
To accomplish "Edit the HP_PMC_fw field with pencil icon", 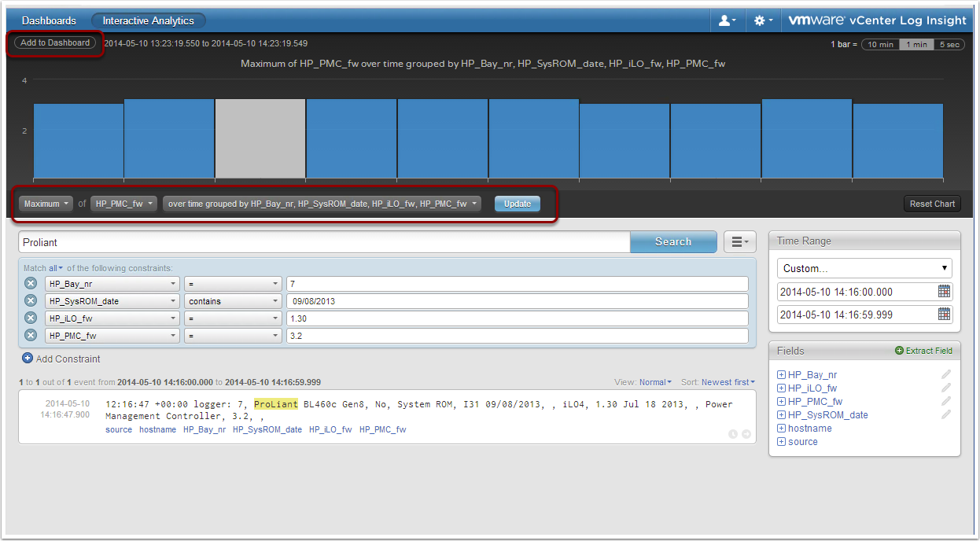I will pyautogui.click(x=946, y=401).
